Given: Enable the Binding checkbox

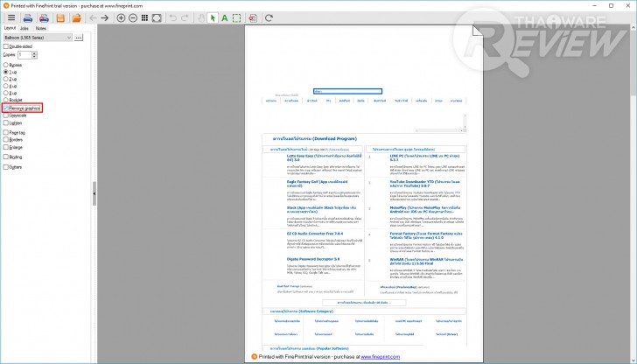Looking at the screenshot, I should pos(5,157).
